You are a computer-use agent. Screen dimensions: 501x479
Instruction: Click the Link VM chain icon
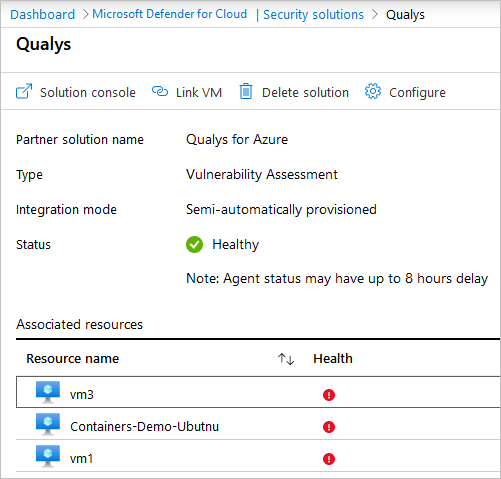coord(160,91)
